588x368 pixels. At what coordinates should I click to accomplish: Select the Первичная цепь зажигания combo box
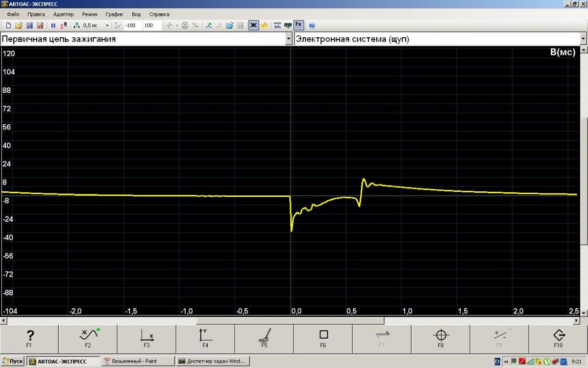point(147,39)
